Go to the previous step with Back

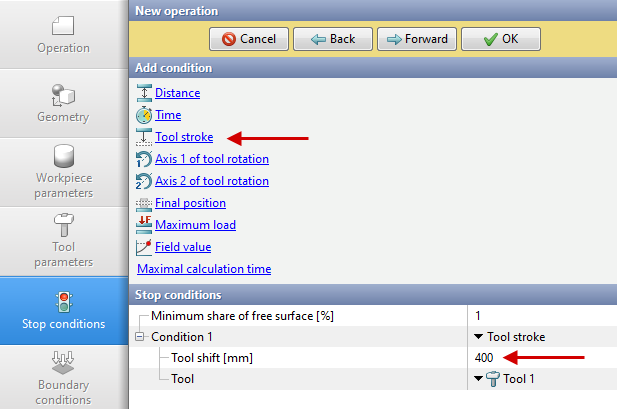[333, 39]
